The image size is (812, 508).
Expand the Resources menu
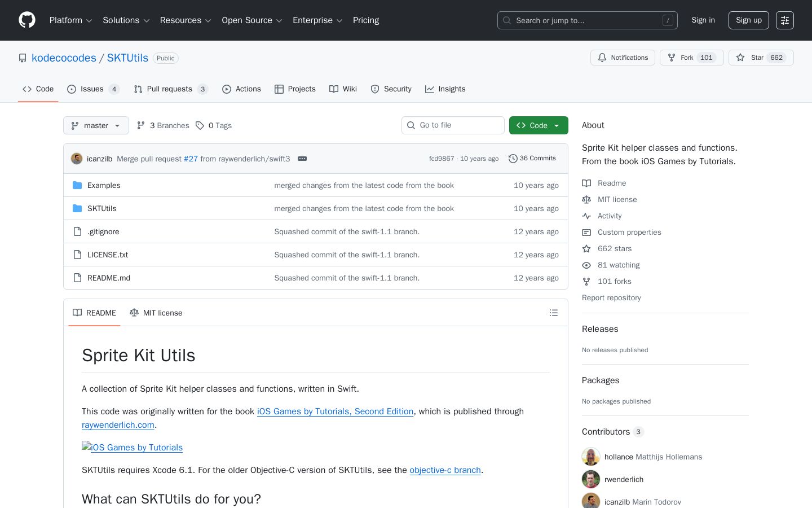pyautogui.click(x=186, y=20)
